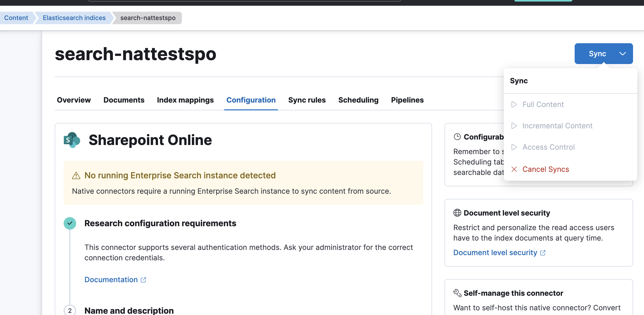Click the warning triangle icon in callout

76,175
